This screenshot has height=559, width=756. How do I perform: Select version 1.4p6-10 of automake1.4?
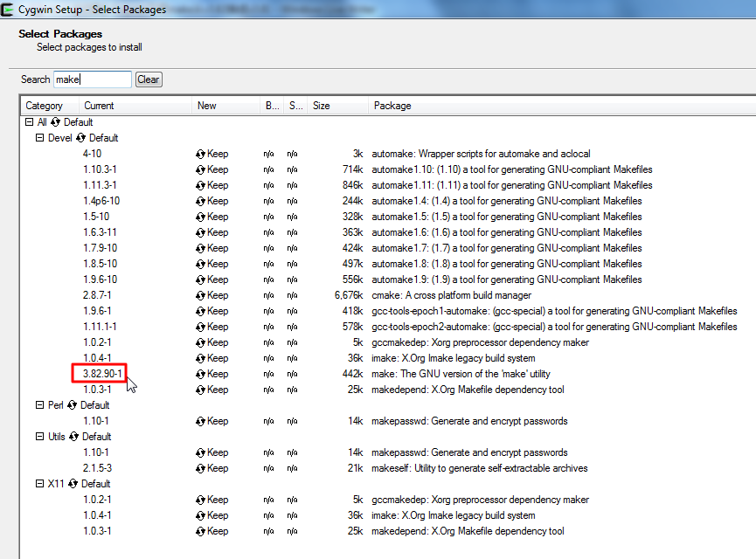tap(101, 201)
